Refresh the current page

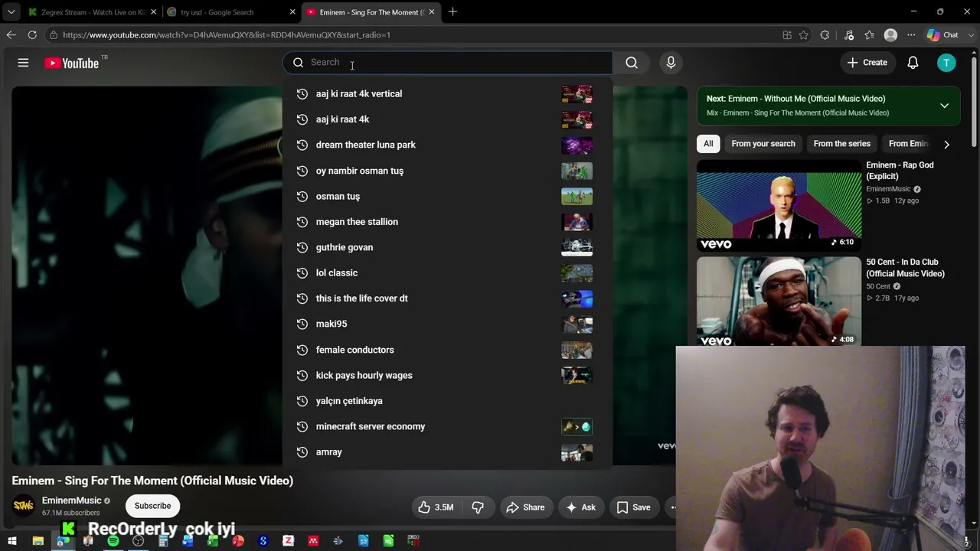32,34
